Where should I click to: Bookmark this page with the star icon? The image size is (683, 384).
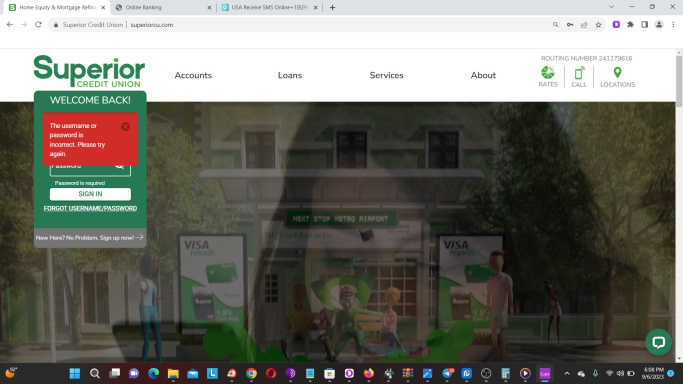[598, 25]
